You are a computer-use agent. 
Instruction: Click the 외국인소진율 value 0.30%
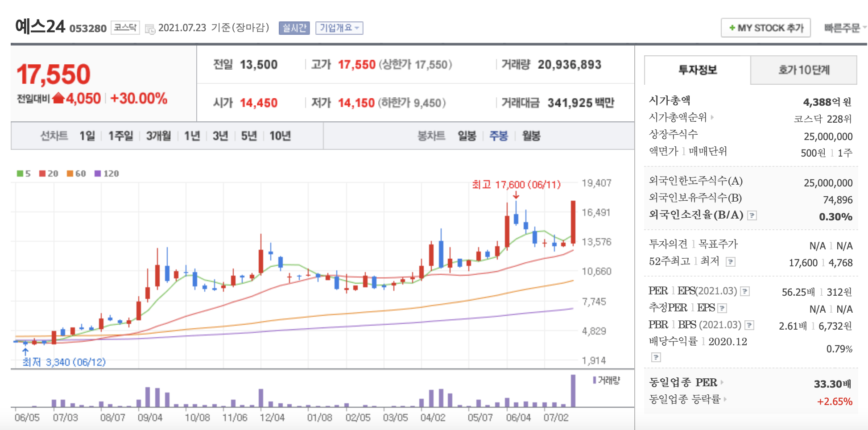[x=835, y=217]
